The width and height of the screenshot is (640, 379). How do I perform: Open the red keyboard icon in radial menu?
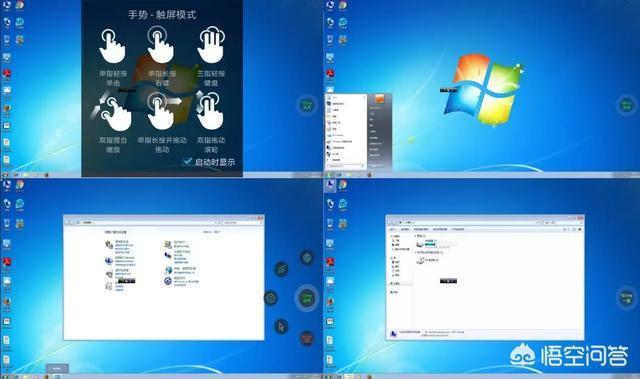[307, 338]
